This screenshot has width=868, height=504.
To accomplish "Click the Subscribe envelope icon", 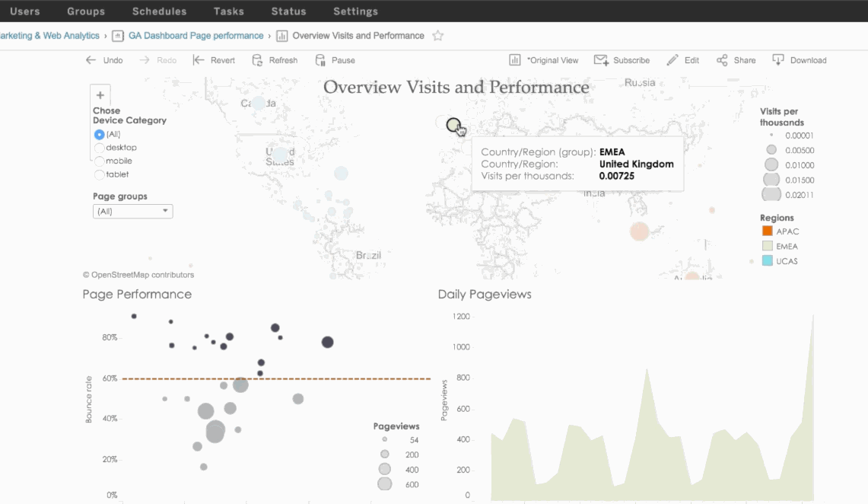I will click(x=601, y=60).
